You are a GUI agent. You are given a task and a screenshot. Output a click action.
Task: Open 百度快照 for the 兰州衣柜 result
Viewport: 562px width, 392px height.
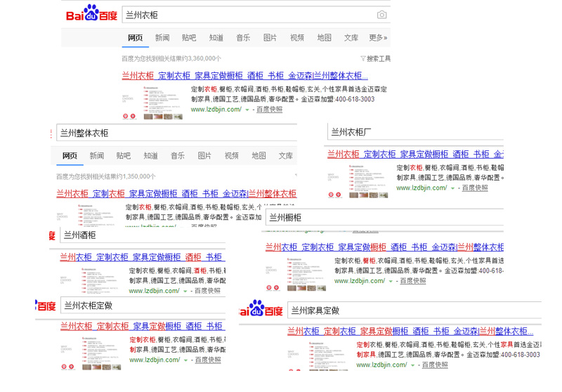[x=270, y=110]
